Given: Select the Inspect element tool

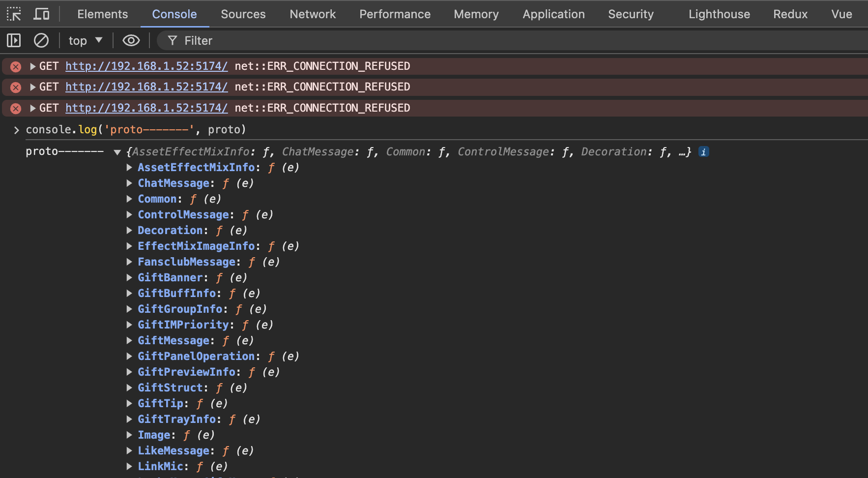Looking at the screenshot, I should pos(14,14).
